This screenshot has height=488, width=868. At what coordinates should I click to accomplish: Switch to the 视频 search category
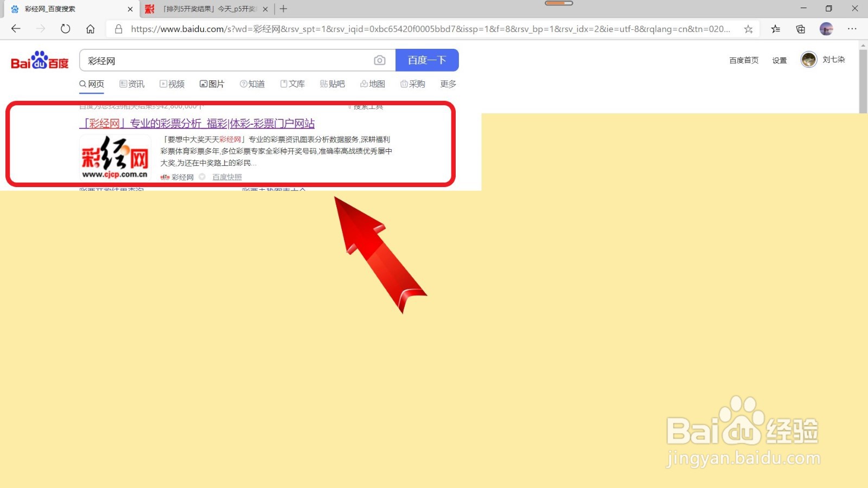click(172, 84)
